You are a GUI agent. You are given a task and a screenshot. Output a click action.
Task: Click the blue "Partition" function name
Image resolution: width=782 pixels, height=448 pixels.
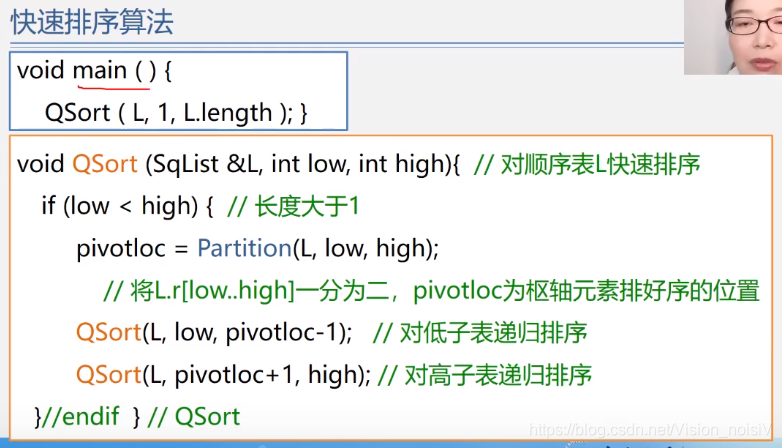[244, 247]
